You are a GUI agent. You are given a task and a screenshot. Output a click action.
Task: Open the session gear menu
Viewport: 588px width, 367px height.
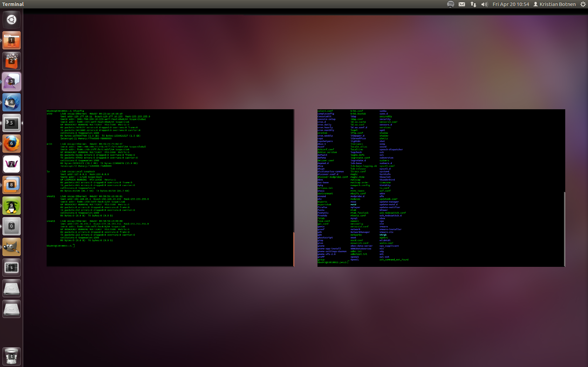pyautogui.click(x=583, y=4)
